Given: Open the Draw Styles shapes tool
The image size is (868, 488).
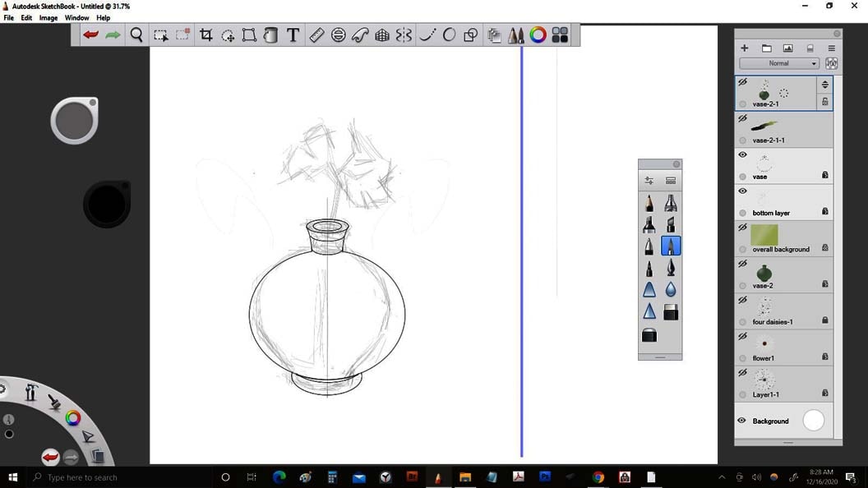Looking at the screenshot, I should [470, 35].
